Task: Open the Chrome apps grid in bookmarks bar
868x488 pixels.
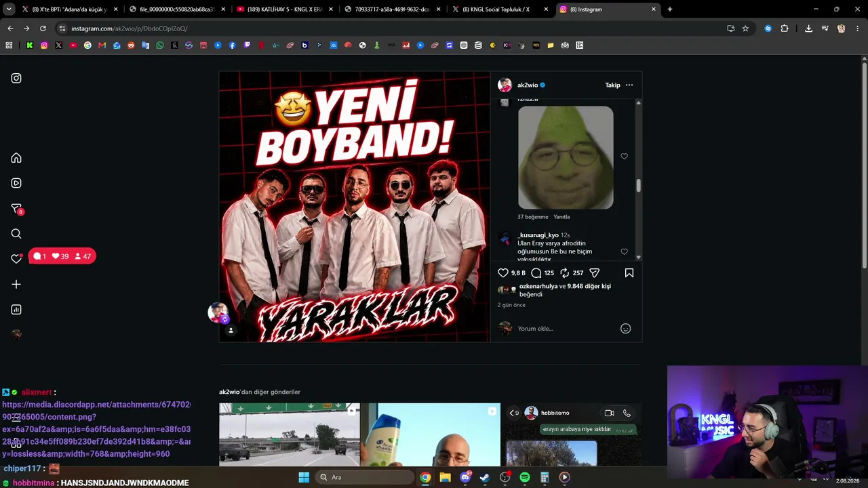Action: [9, 45]
